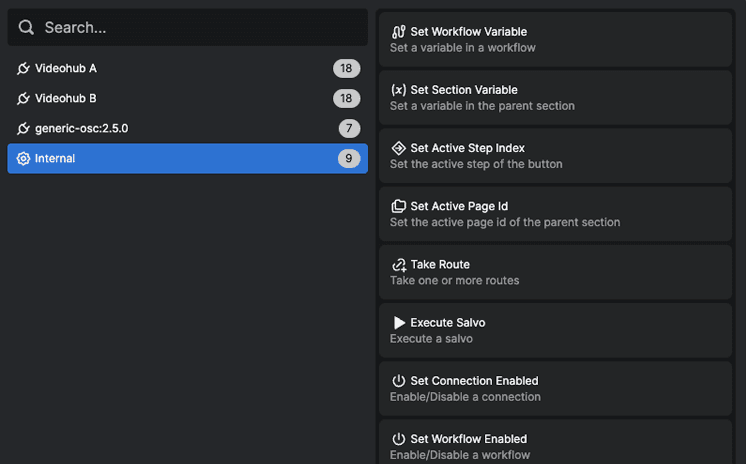Focus the Search input field
746x464 pixels.
coord(187,28)
